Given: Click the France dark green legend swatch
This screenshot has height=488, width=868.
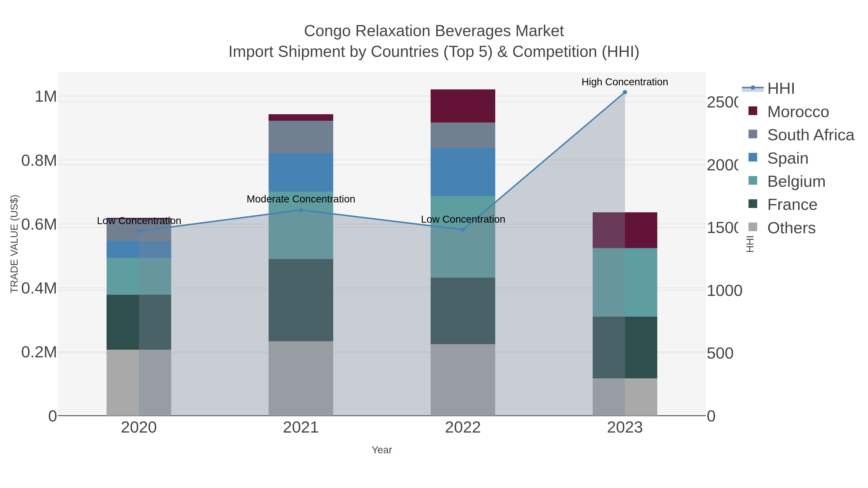Looking at the screenshot, I should [x=753, y=204].
